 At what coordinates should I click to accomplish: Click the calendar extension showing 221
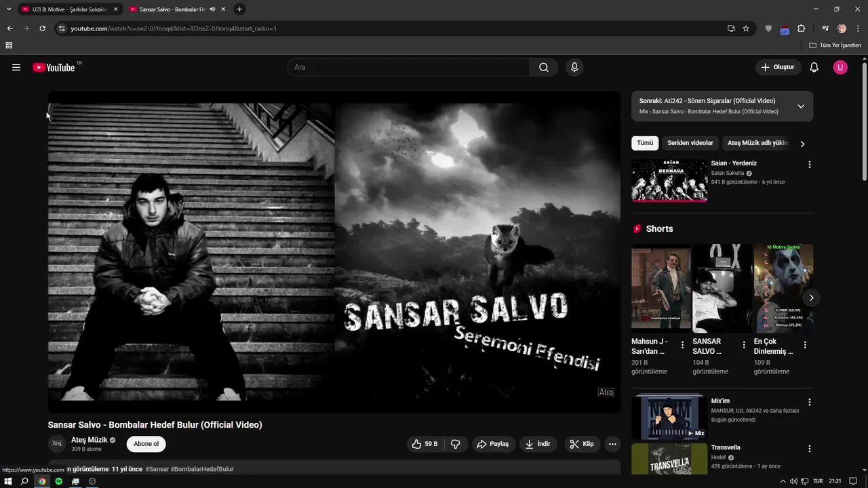coord(785,28)
